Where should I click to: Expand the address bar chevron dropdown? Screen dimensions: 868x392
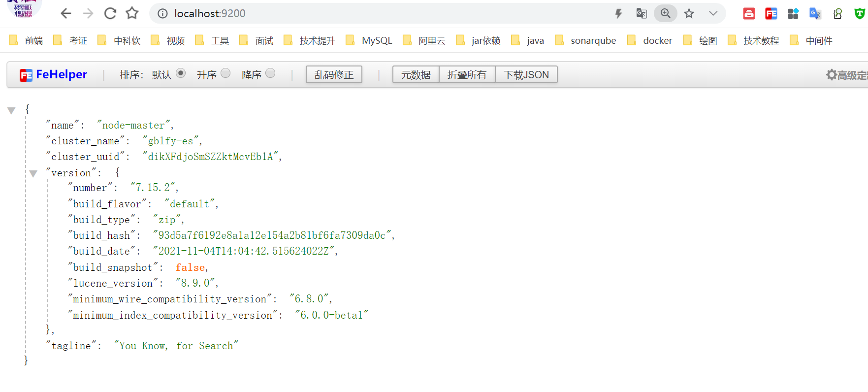click(713, 14)
